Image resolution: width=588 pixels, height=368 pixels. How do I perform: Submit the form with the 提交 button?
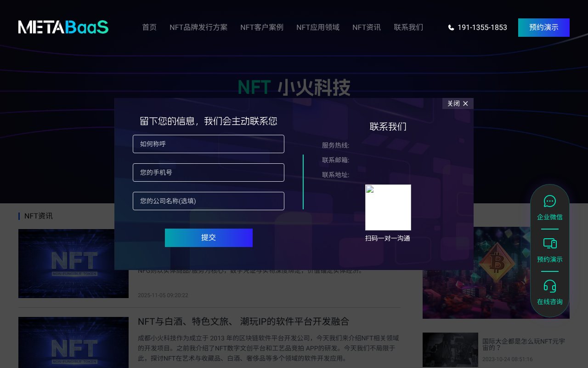[209, 238]
